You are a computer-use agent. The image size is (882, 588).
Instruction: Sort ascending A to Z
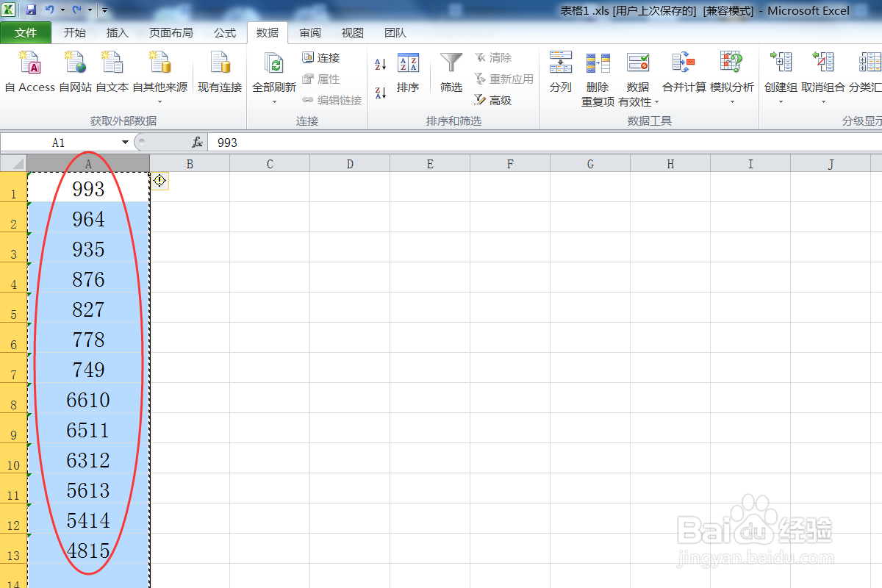[x=381, y=64]
